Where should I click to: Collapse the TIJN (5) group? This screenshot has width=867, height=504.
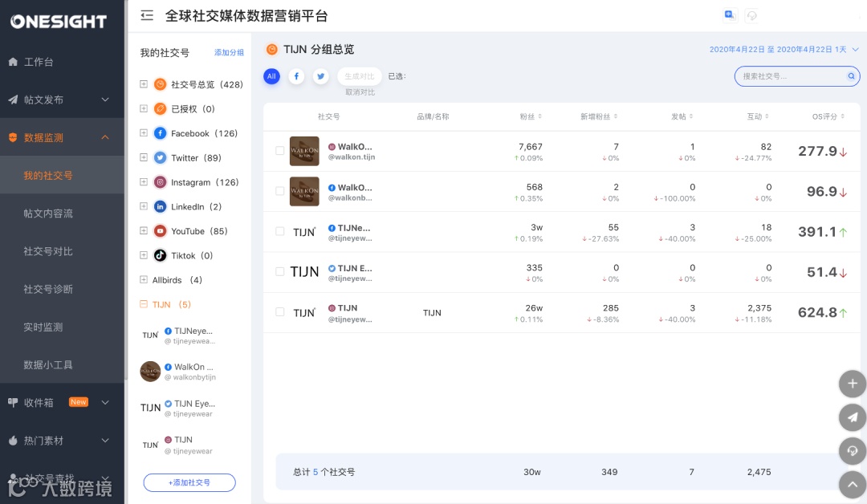click(x=144, y=304)
